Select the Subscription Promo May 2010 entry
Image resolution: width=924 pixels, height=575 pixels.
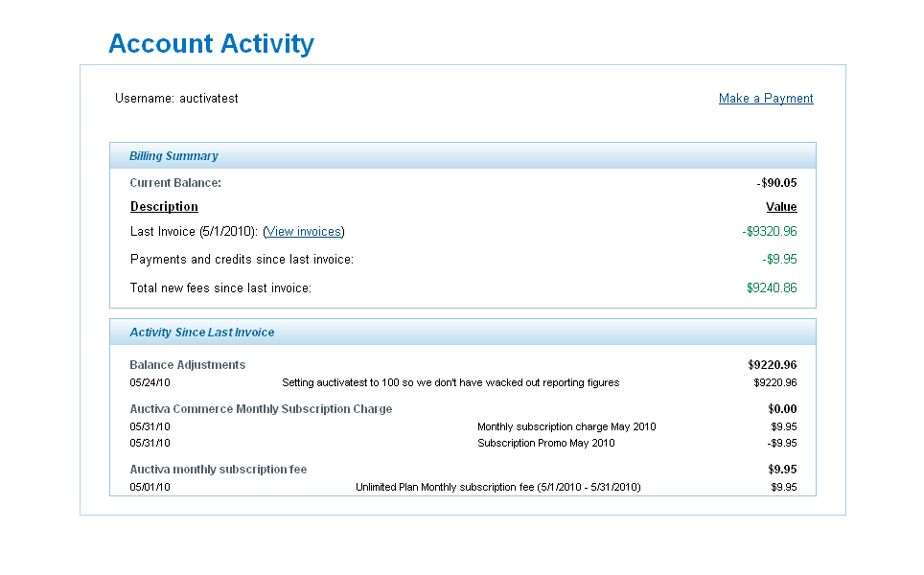(546, 443)
